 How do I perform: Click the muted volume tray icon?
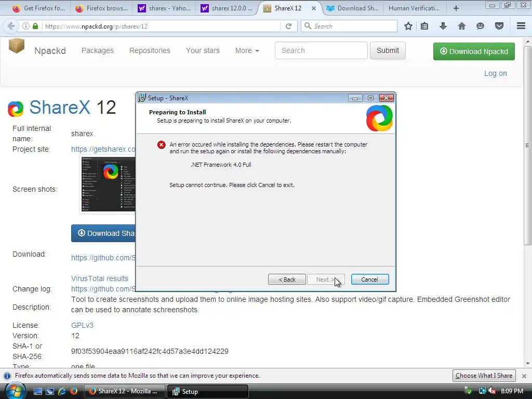pos(492,391)
